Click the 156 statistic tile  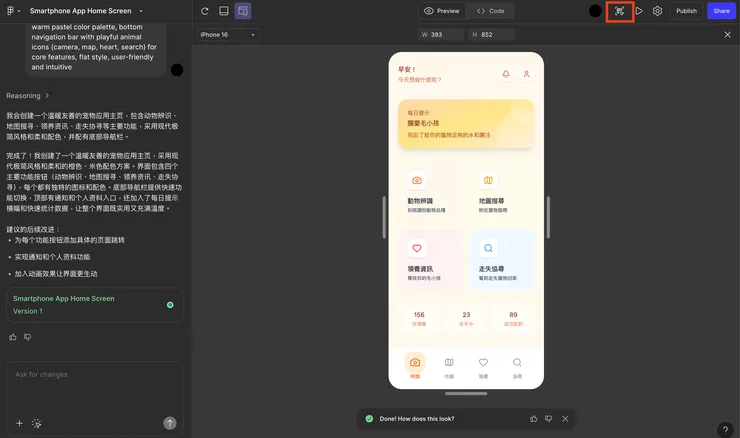(419, 319)
